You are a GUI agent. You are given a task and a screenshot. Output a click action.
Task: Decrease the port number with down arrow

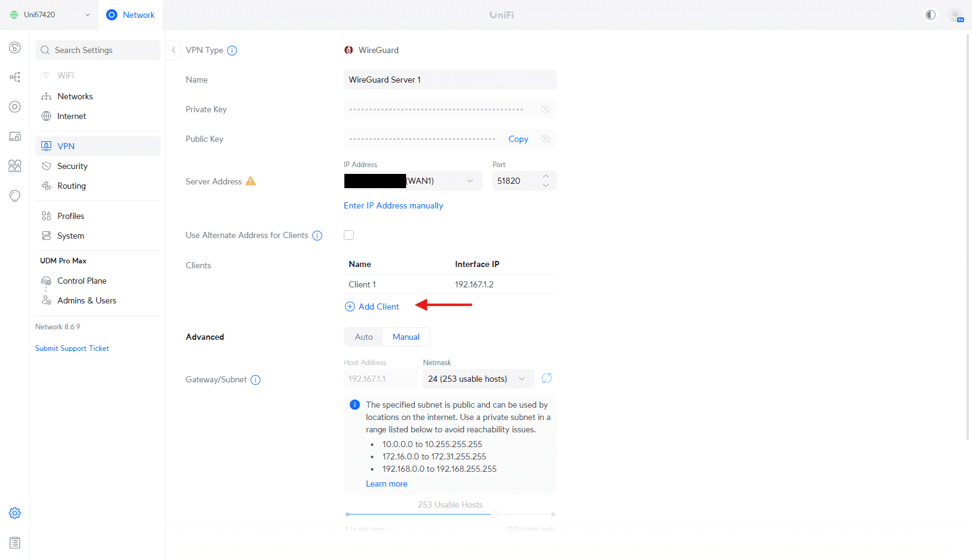(546, 185)
